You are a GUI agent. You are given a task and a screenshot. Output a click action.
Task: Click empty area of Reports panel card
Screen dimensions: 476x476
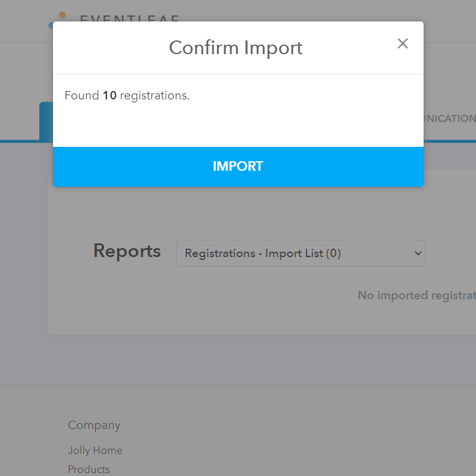pyautogui.click(x=178, y=309)
